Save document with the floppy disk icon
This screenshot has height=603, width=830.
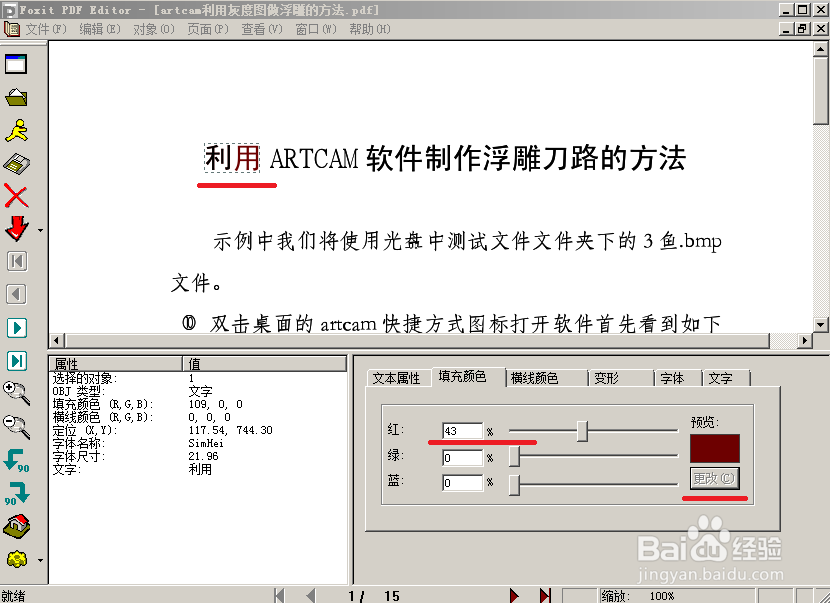(x=16, y=164)
